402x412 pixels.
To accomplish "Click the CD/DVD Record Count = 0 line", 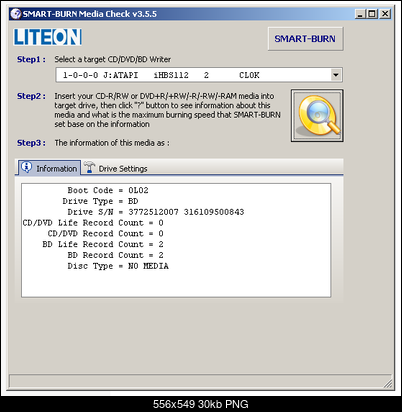I will coord(105,233).
